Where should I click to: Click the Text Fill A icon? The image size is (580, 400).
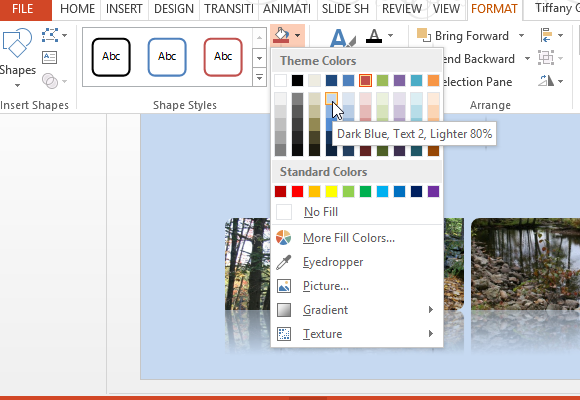tap(374, 36)
